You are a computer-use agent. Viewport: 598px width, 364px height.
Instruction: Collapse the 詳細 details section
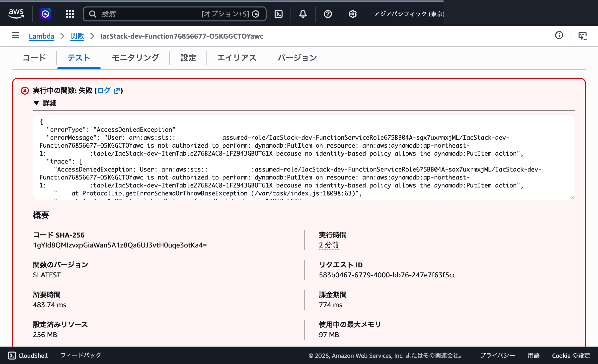pos(45,103)
